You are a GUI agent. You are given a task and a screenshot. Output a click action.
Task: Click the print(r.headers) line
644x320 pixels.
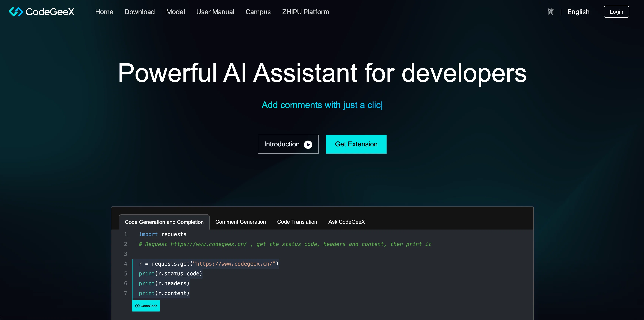(164, 283)
